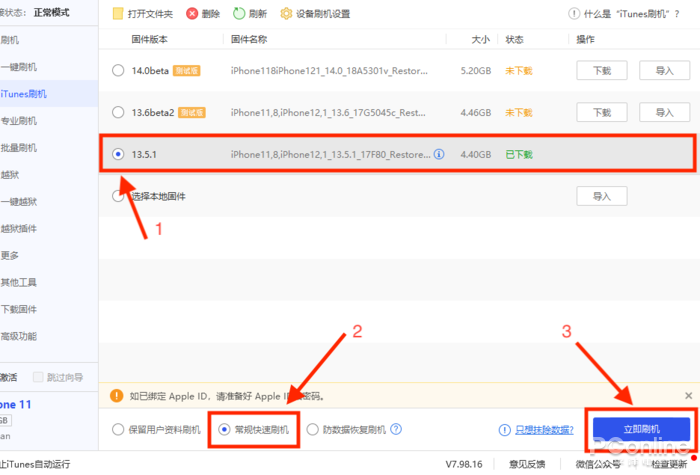This screenshot has width=700, height=475.
Task: Start flashing with 立即刷机 button
Action: (x=642, y=429)
